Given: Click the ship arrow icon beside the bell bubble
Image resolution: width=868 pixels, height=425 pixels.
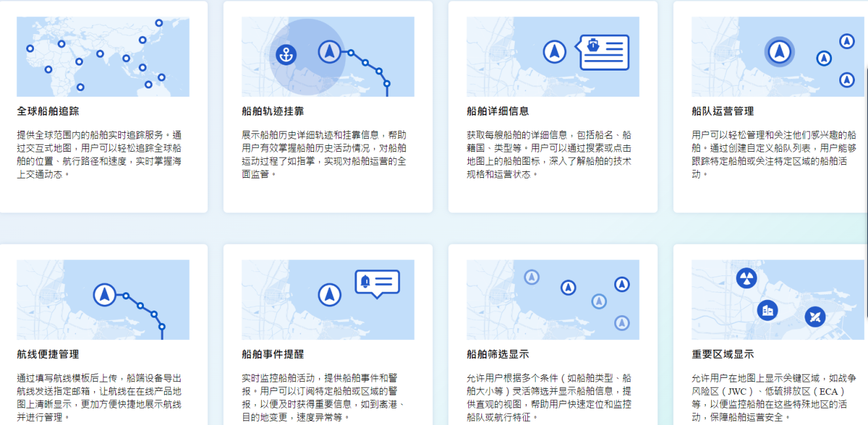Looking at the screenshot, I should (330, 294).
